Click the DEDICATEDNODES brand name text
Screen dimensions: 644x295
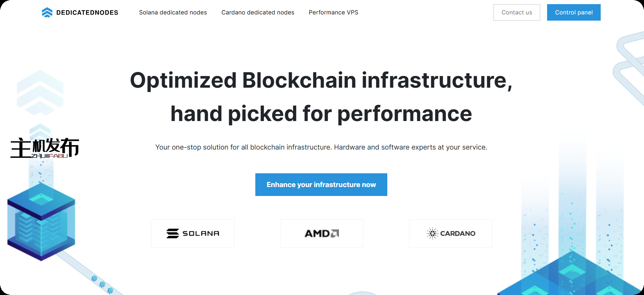87,13
